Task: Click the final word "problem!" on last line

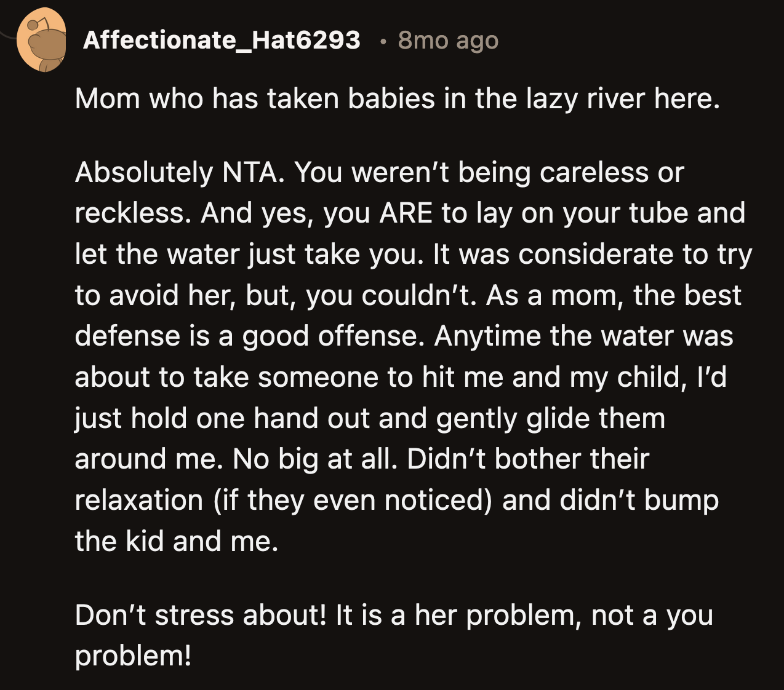Action: point(133,656)
